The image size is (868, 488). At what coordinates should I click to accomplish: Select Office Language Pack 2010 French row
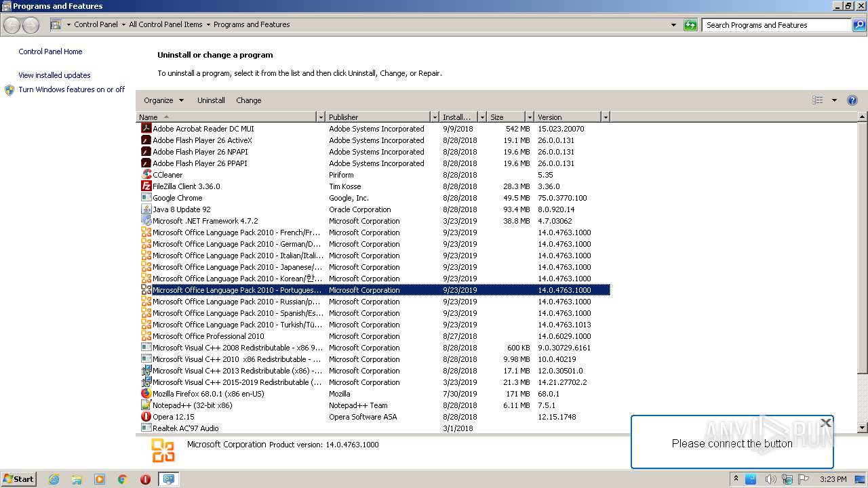click(x=373, y=232)
